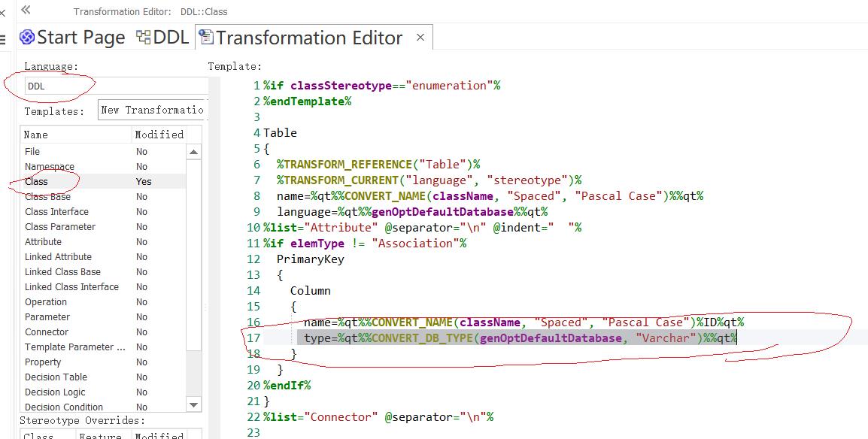This screenshot has width=868, height=439.
Task: Click the %endTemplate% code on line 2
Action: pos(307,101)
